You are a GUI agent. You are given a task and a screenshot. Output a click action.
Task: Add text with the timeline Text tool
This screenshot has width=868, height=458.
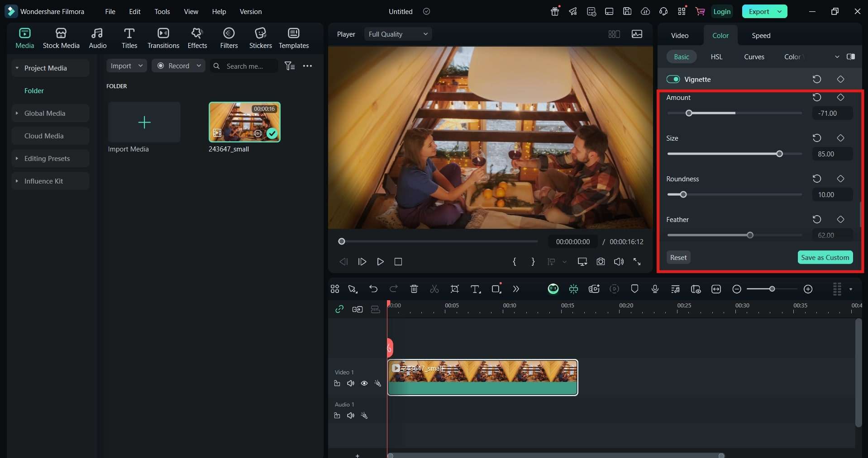475,289
